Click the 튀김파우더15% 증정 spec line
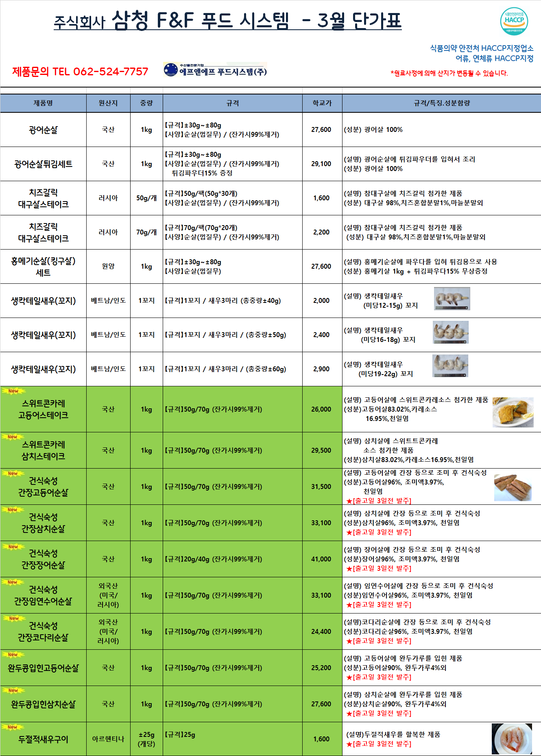 (x=202, y=173)
